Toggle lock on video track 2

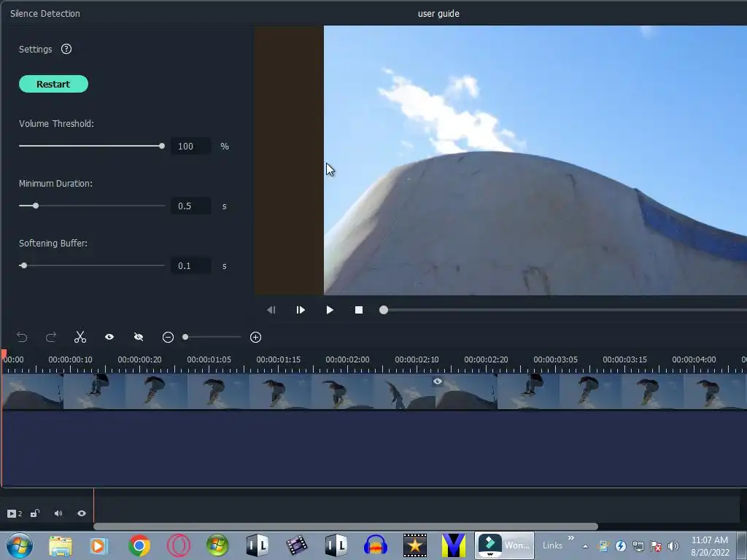pos(35,513)
